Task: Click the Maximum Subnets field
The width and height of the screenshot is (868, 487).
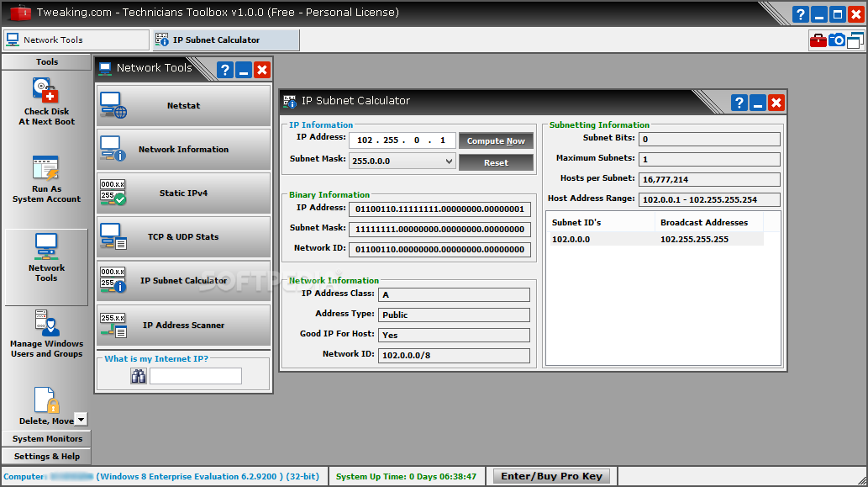Action: (x=709, y=159)
